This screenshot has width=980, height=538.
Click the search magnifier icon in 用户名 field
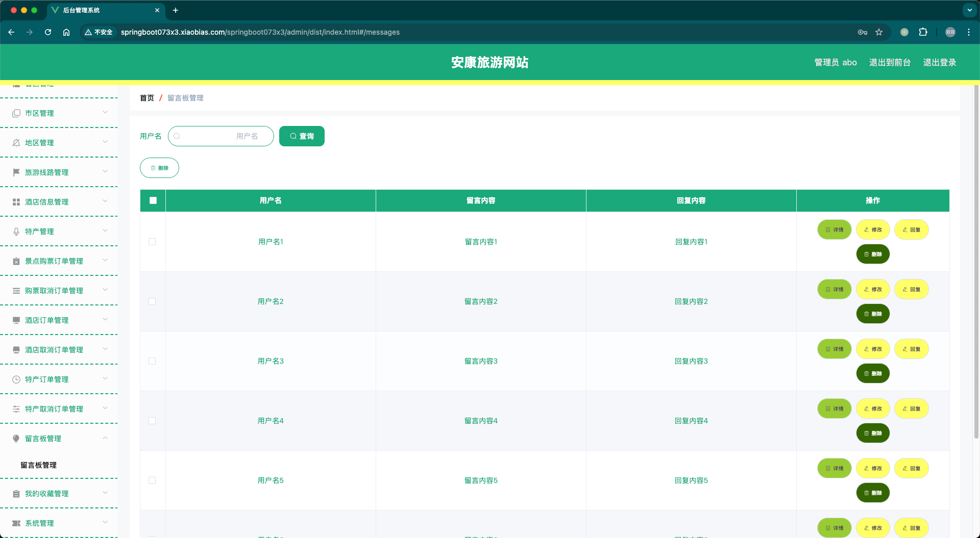pos(177,136)
